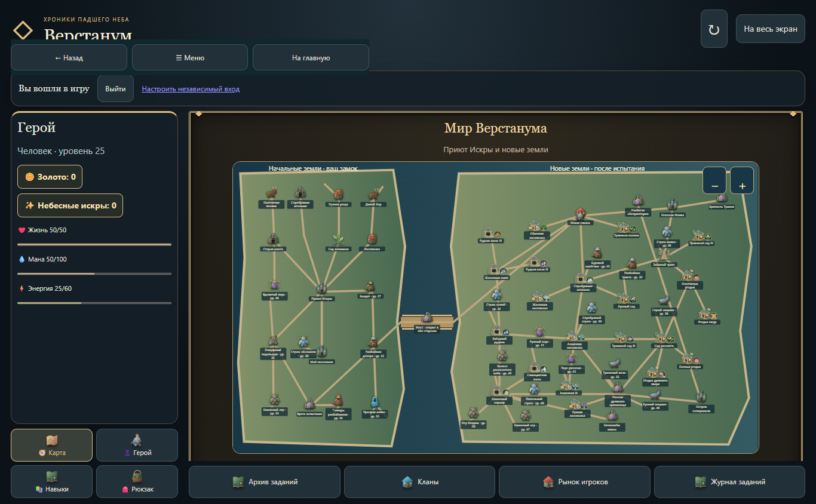Viewport: 816px width, 504px height.
Task: Open the Остров соперников castle node
Action: pos(701,397)
